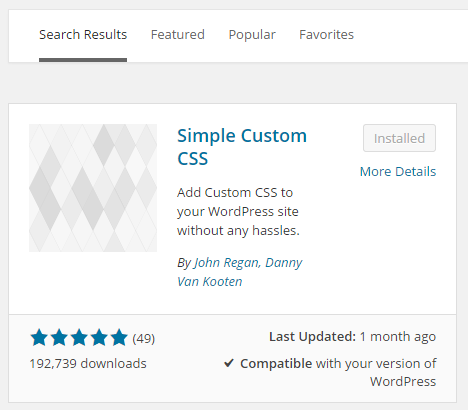This screenshot has width=468, height=410.
Task: Open author link John Regan
Action: [226, 263]
